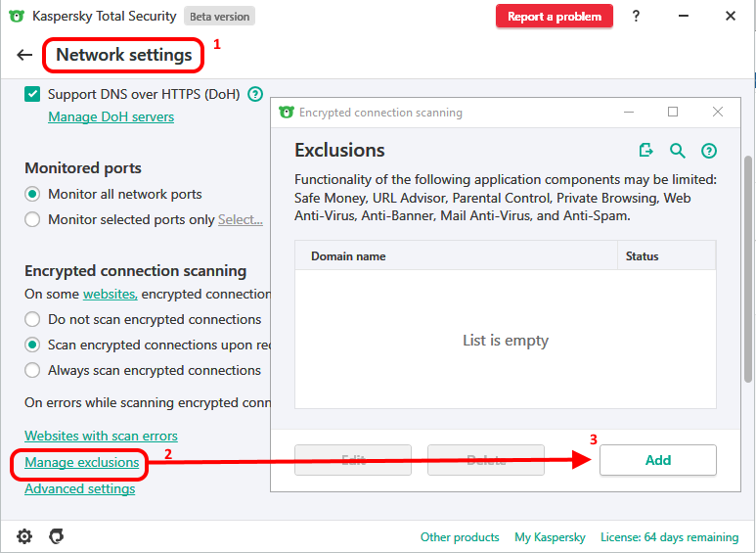Open the support headset icon

(57, 536)
